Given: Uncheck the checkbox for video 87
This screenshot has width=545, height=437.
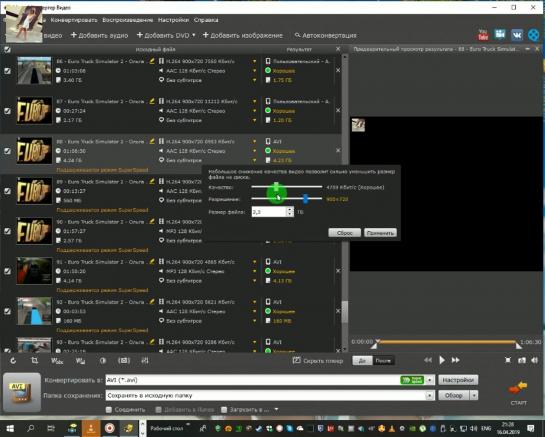Looking at the screenshot, I should 7,111.
